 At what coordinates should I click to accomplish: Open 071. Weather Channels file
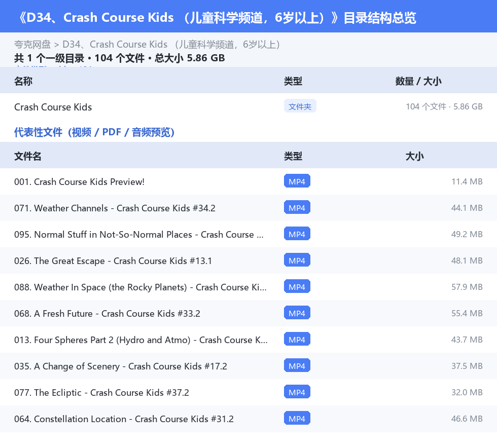coord(115,208)
